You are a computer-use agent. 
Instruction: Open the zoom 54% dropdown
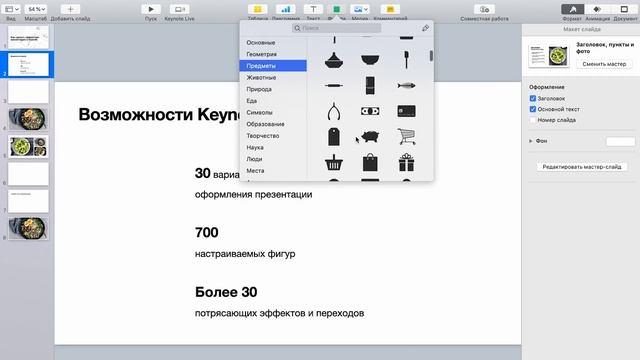click(36, 9)
